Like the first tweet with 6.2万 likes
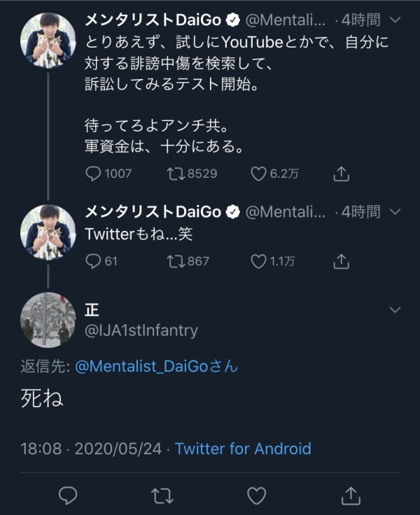This screenshot has height=515, width=420. 258,174
